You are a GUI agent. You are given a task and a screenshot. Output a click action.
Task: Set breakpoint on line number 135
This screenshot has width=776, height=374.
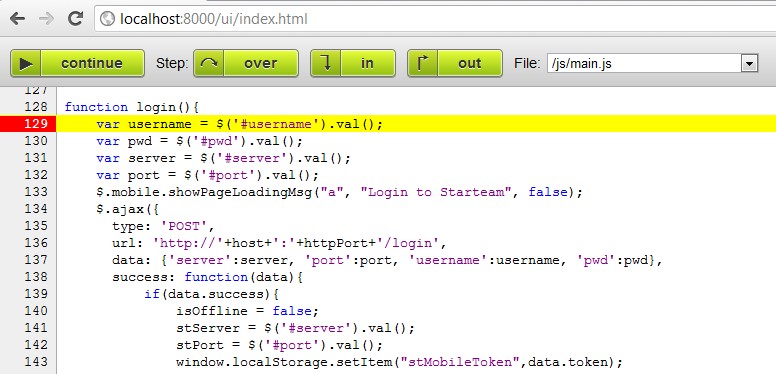point(36,226)
